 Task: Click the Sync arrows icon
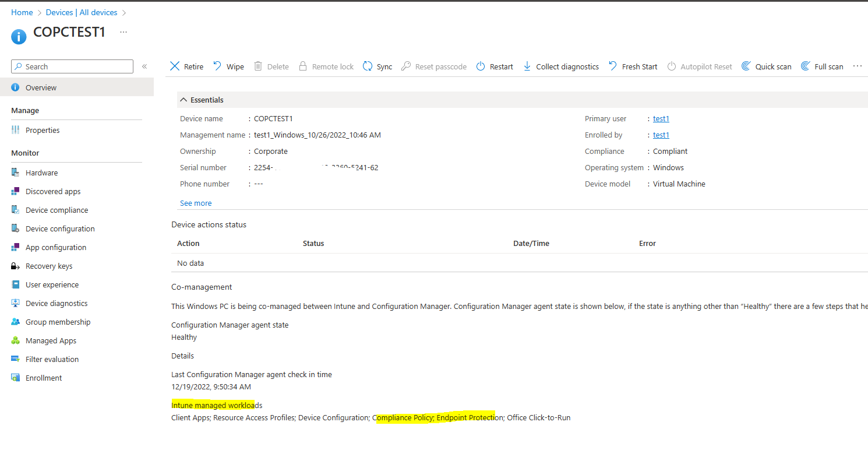click(x=368, y=66)
